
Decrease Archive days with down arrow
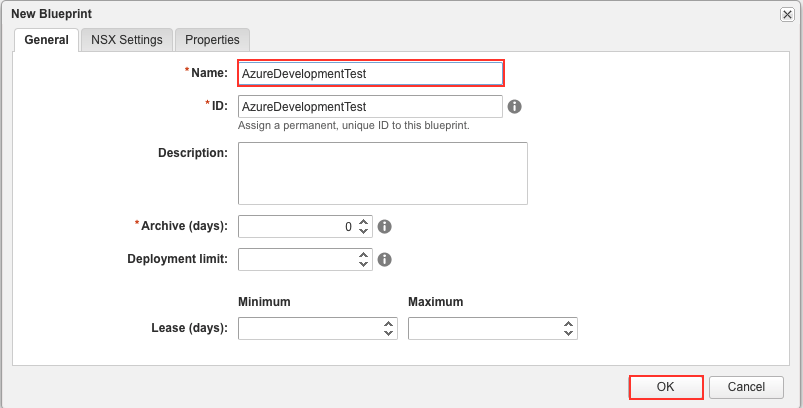click(x=364, y=231)
